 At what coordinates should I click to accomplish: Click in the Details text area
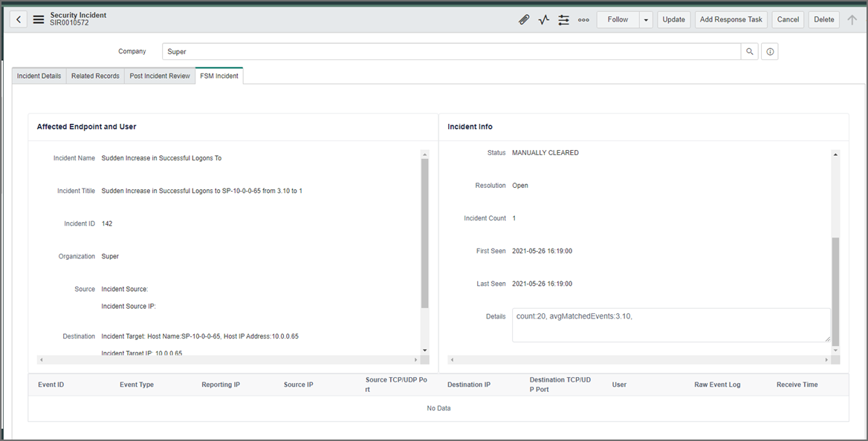pos(672,324)
